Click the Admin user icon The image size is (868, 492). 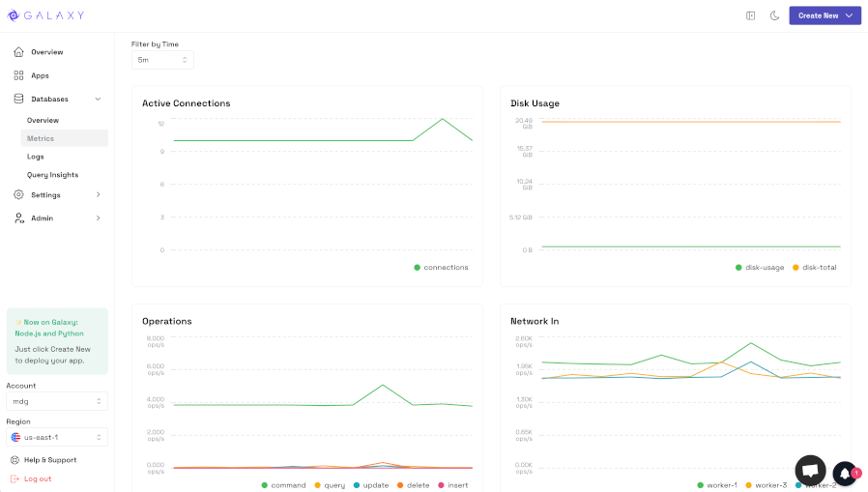point(18,218)
